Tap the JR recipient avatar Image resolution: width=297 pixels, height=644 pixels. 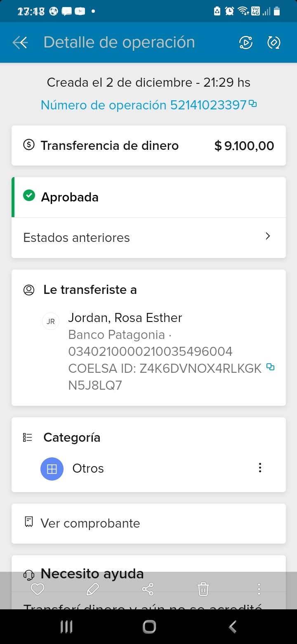[x=51, y=322]
